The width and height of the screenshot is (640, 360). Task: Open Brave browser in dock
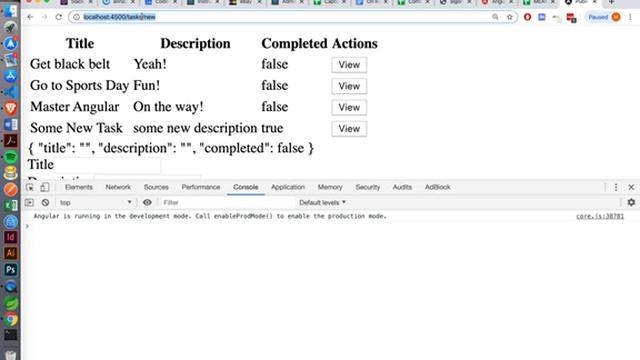pyautogui.click(x=11, y=108)
